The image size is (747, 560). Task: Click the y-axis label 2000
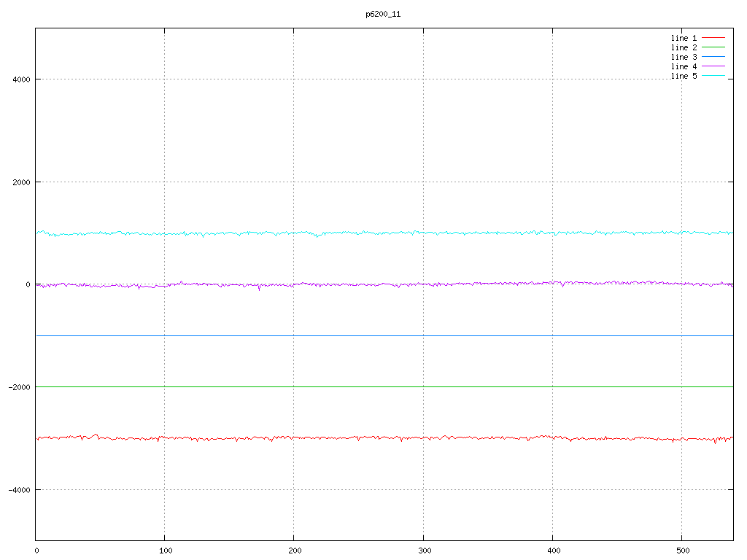[21, 182]
